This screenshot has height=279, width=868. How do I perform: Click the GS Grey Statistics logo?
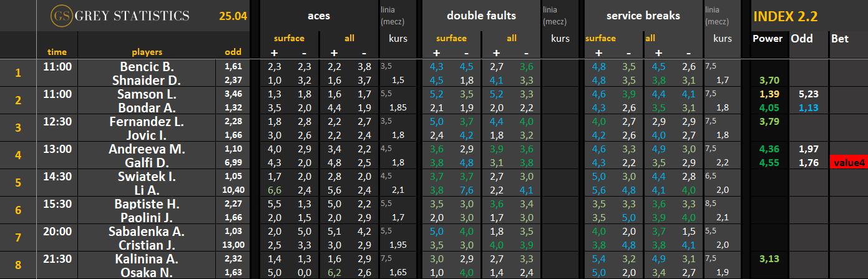(120, 16)
